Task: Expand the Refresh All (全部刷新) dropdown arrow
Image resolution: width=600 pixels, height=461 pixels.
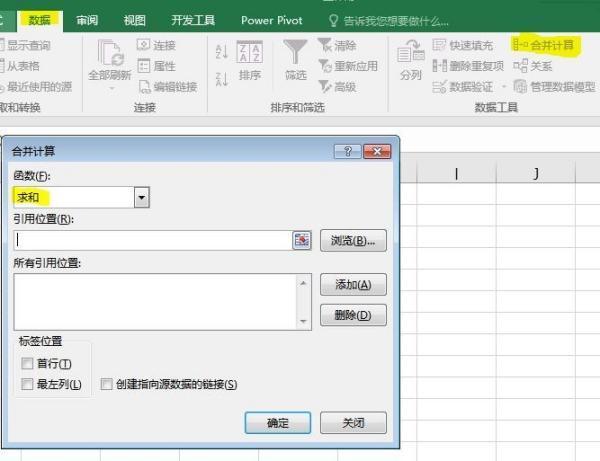Action: click(x=110, y=88)
